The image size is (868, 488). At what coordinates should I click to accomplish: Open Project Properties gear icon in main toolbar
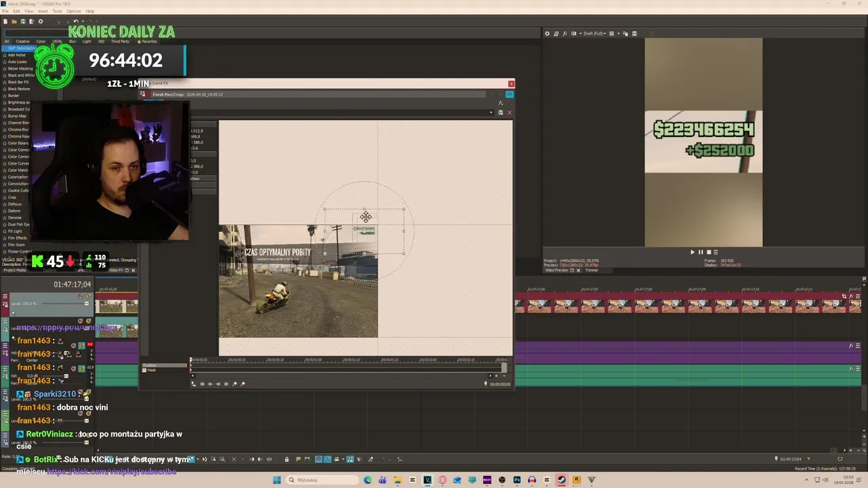point(41,21)
